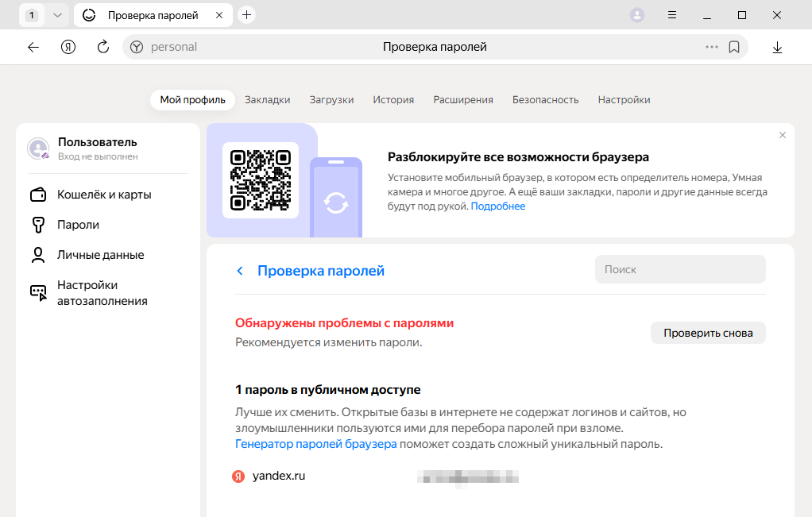Open Генератор паролей браузера link

316,444
